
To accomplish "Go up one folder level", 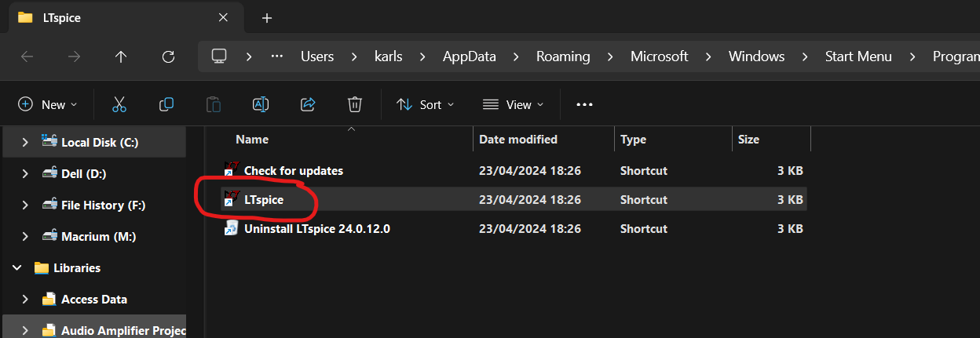I will [120, 56].
